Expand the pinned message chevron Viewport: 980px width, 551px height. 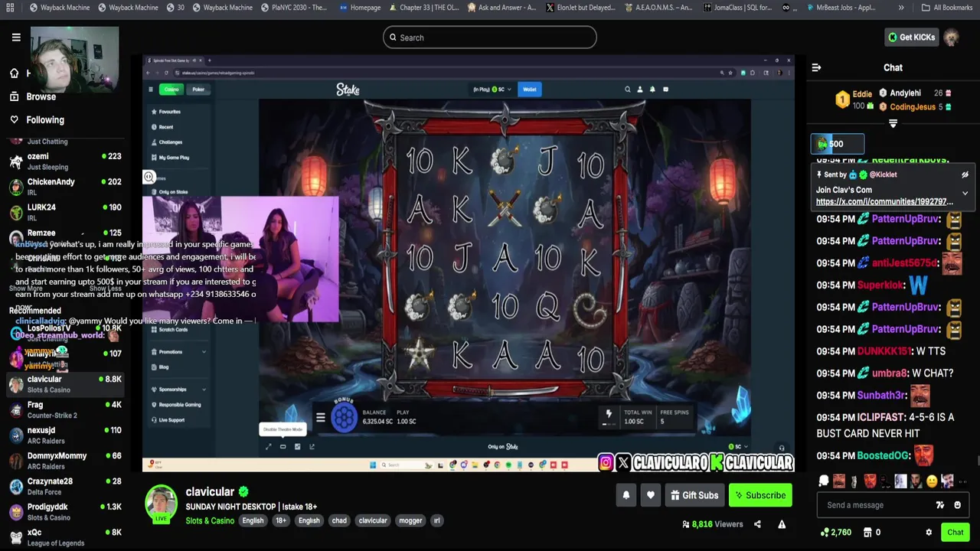pyautogui.click(x=965, y=194)
